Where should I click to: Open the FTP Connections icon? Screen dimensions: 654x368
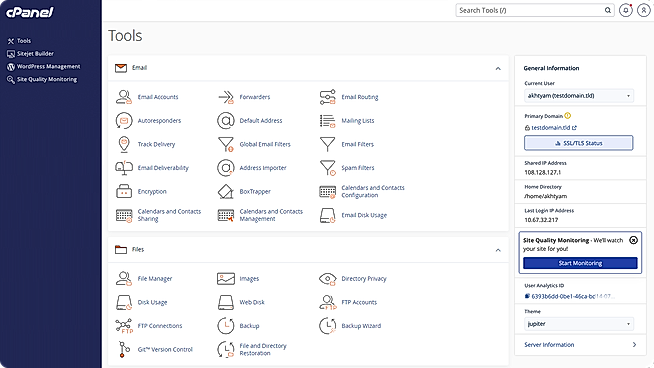click(x=124, y=326)
